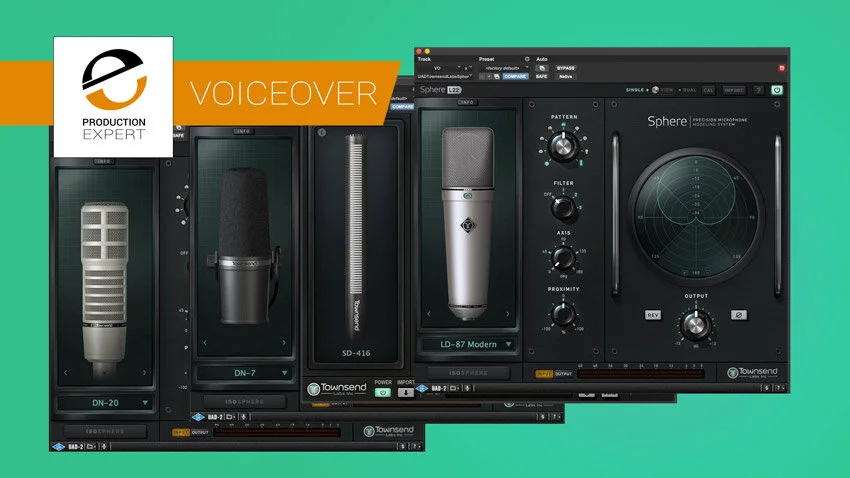This screenshot has height=478, width=850.
Task: Toggle the OUTPUT meter button in LD-87 window
Action: pyautogui.click(x=563, y=374)
